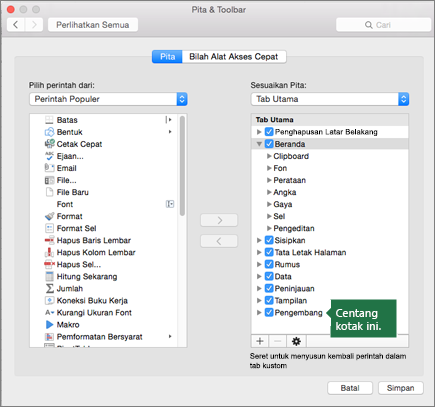Select the Format paintbrush icon command
The height and width of the screenshot is (407, 435).
point(49,216)
